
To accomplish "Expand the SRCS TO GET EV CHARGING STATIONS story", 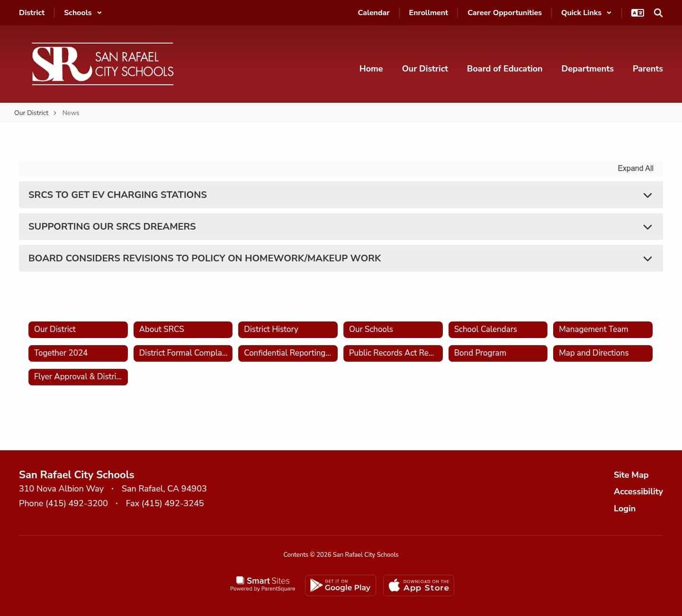I will click(x=117, y=195).
